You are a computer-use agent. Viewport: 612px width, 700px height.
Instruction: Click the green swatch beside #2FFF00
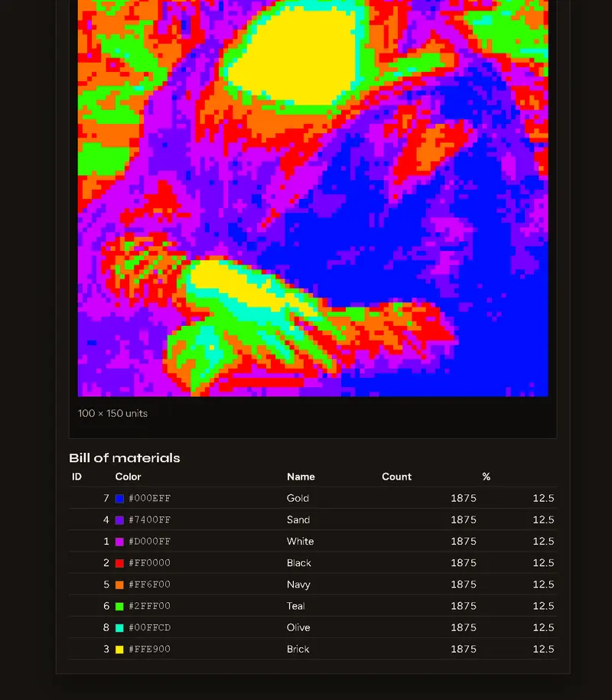[x=119, y=606]
